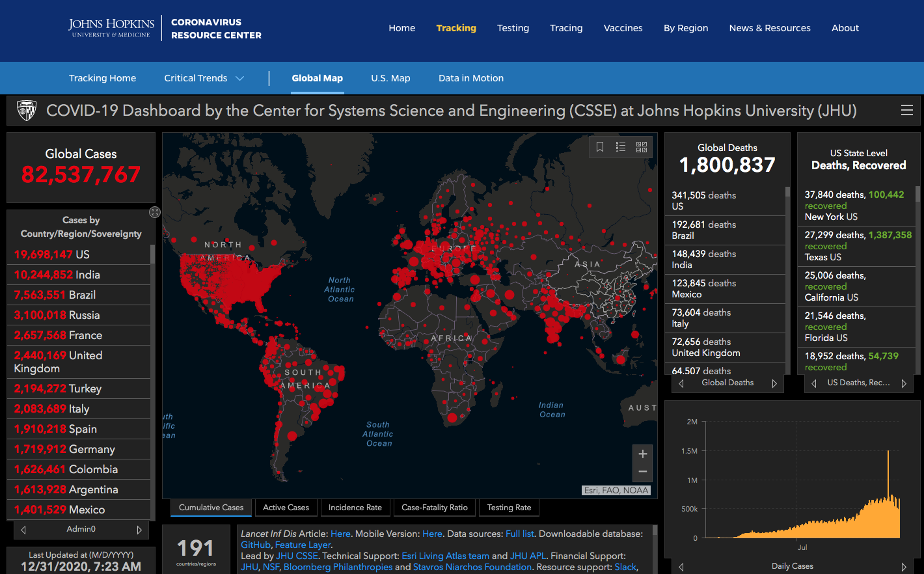Open the Vaccines menu item
The height and width of the screenshot is (574, 924).
pyautogui.click(x=623, y=28)
